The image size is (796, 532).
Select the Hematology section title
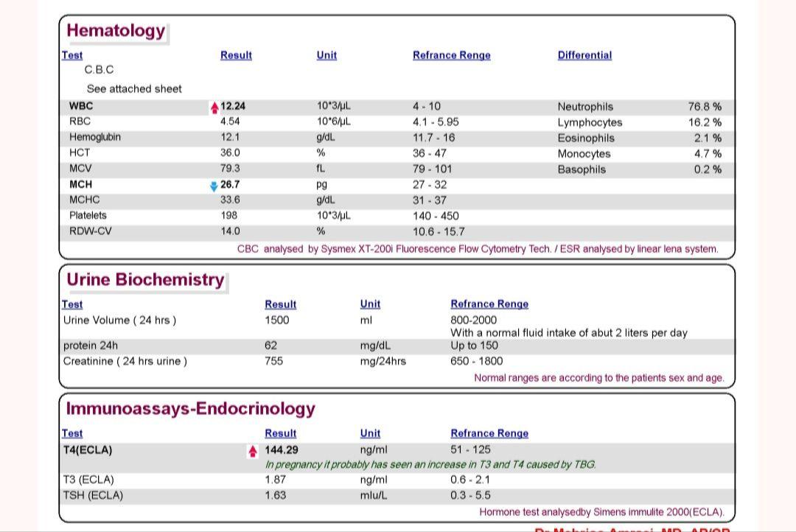click(116, 31)
